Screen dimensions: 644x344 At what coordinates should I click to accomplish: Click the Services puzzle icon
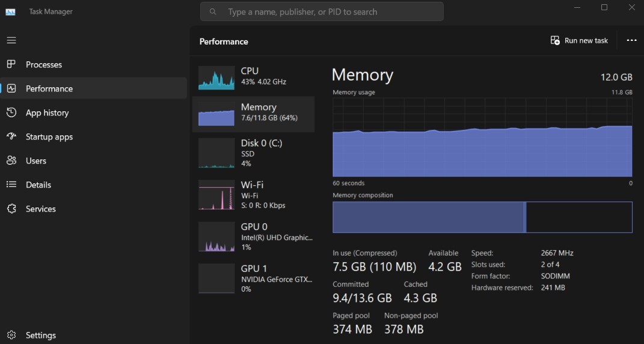click(x=11, y=209)
